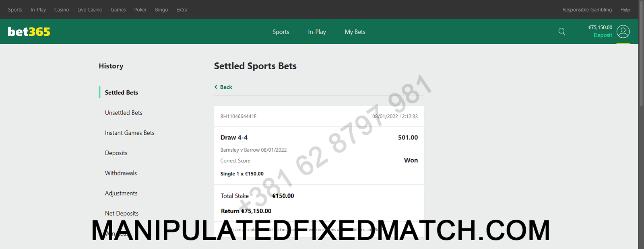Screen dimensions: 644x249
Task: Open Withdrawals history entry
Action: pyautogui.click(x=121, y=173)
